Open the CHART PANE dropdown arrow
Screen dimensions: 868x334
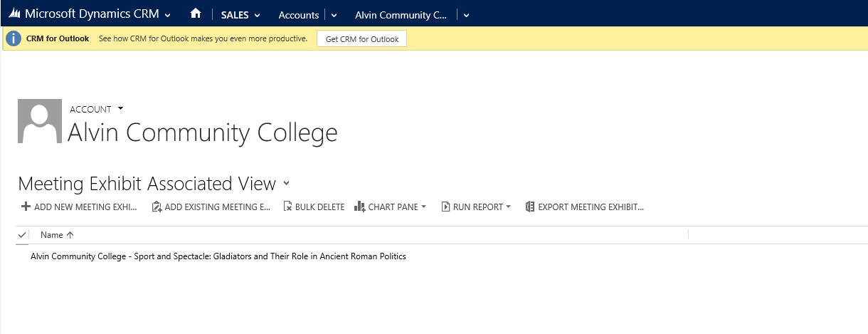[x=424, y=207]
